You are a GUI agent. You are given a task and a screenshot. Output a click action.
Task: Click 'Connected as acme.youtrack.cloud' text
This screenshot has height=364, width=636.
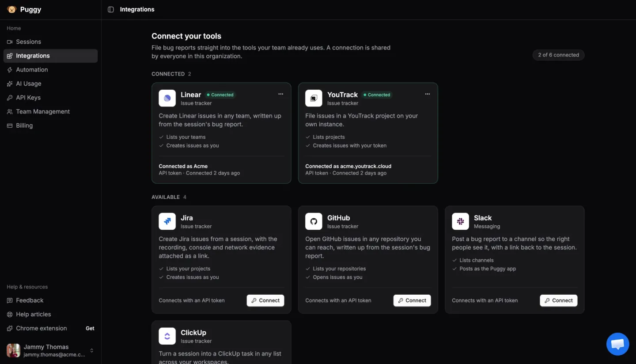(348, 166)
